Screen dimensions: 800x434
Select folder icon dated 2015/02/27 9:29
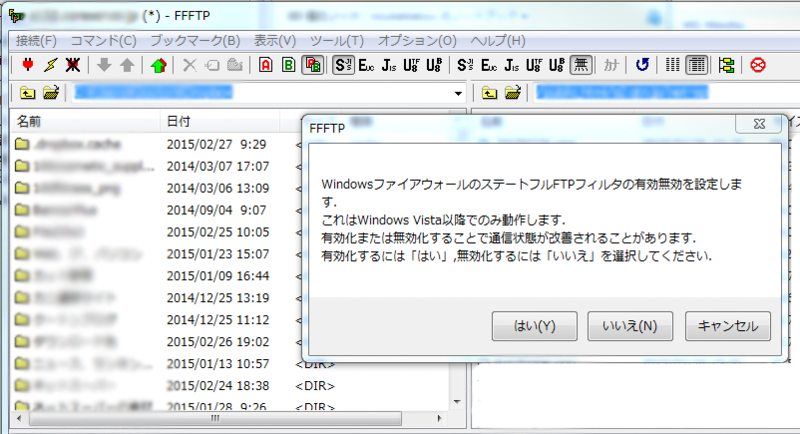click(x=22, y=144)
